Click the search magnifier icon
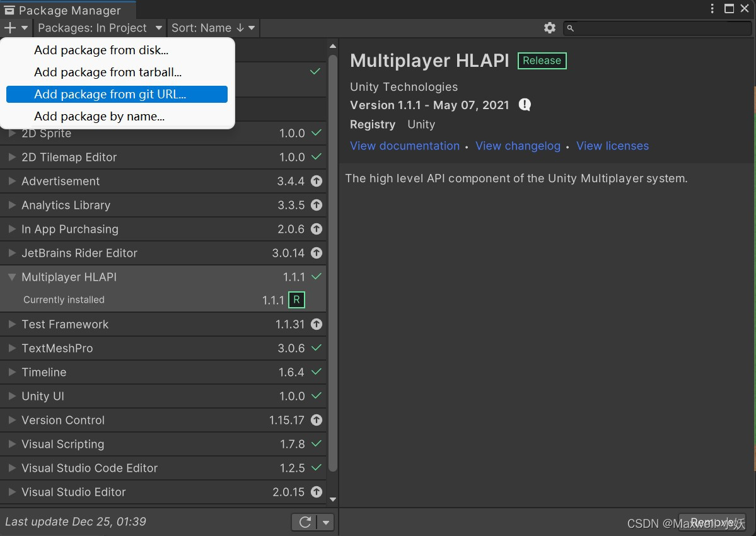 click(571, 28)
